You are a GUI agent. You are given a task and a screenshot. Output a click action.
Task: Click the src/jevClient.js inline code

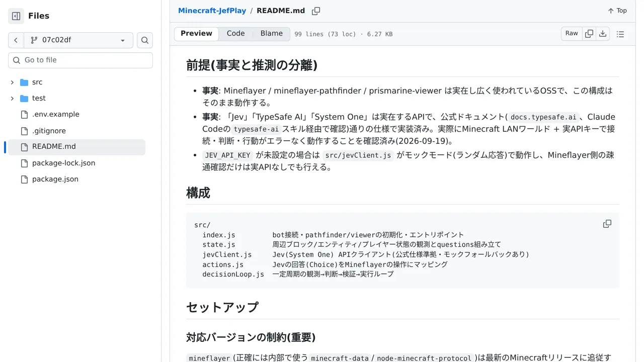pos(358,155)
